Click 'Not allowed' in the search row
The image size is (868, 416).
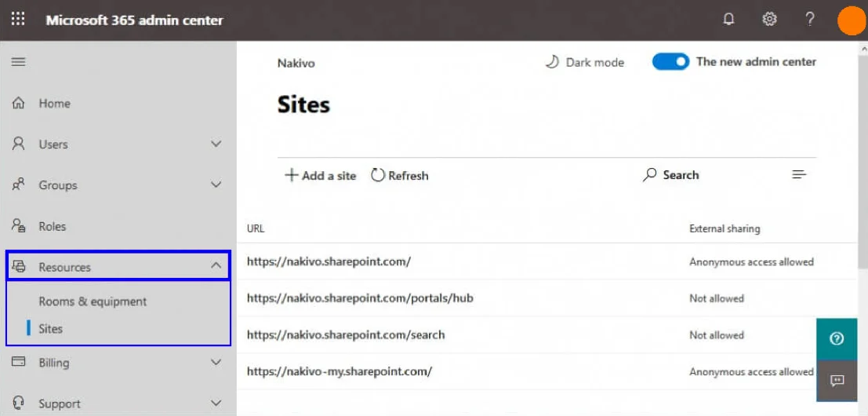coord(717,335)
